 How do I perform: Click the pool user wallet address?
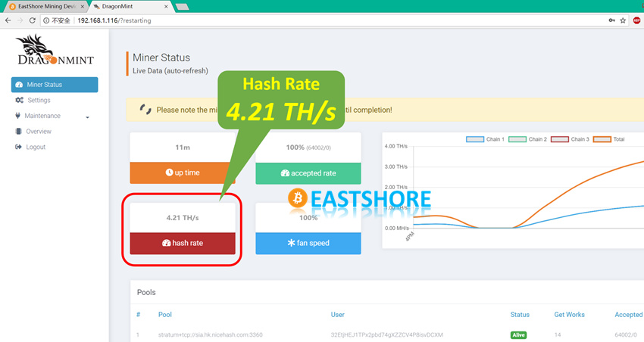(387, 335)
